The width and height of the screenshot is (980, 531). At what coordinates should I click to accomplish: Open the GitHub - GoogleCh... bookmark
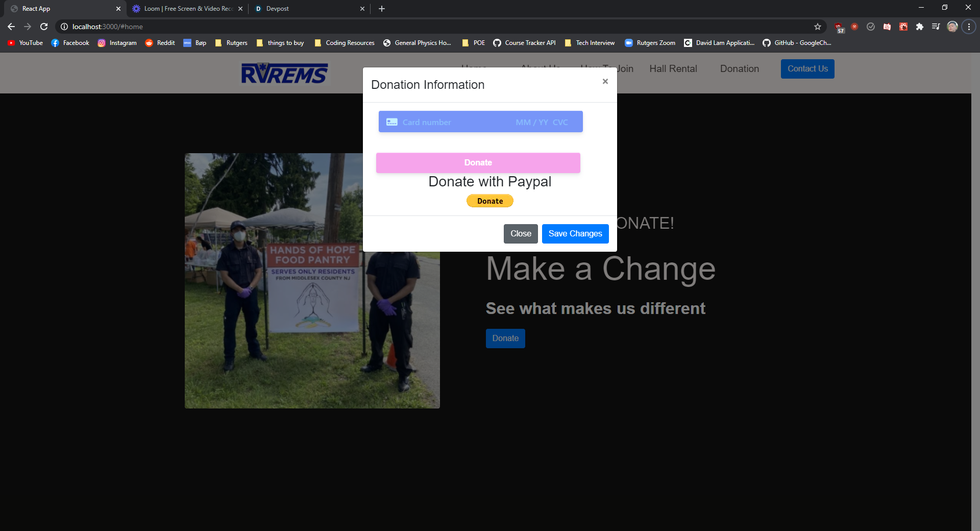coord(797,43)
